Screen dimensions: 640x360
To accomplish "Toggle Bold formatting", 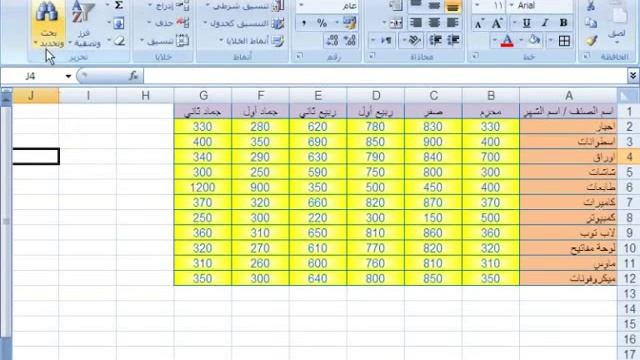I will 564,23.
